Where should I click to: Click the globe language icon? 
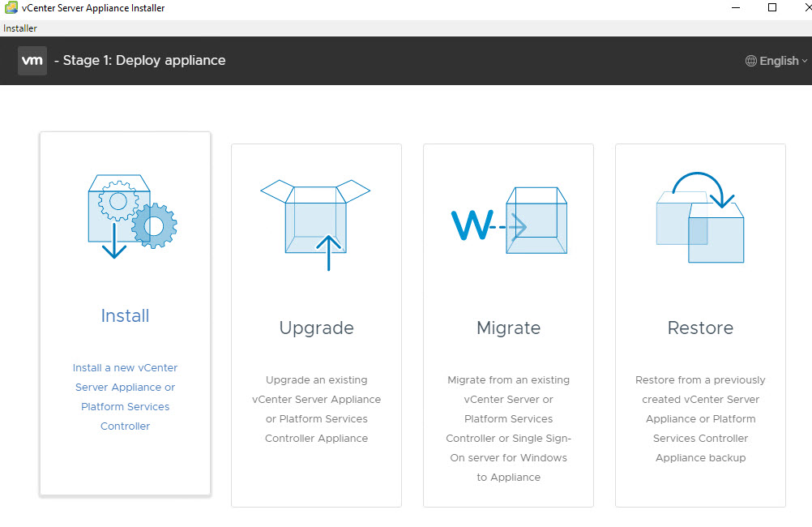tap(750, 61)
